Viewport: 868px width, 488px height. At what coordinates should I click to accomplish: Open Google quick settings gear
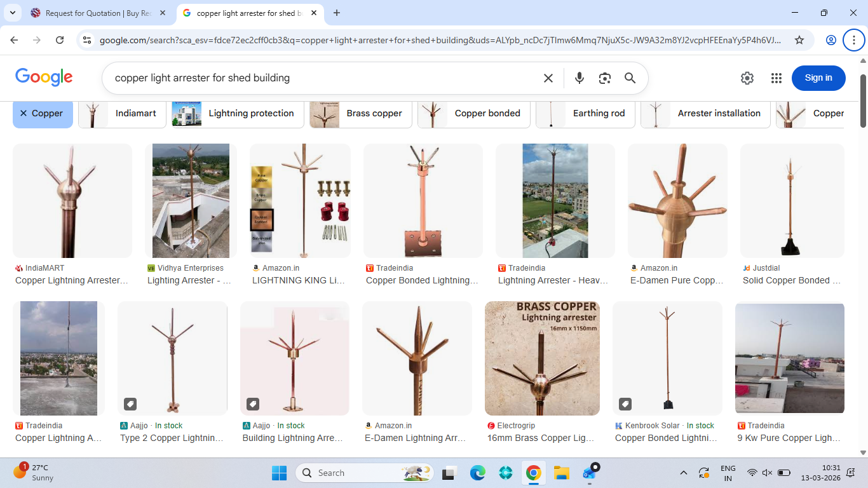point(747,78)
